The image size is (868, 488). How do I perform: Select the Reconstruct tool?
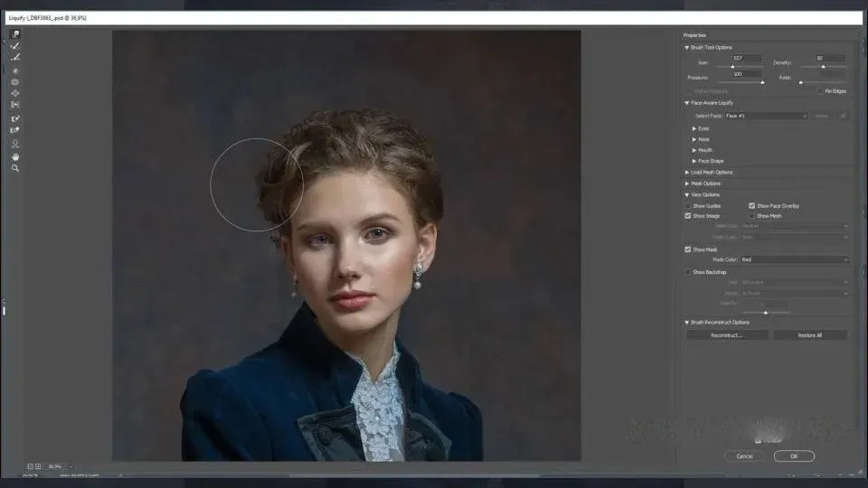tap(15, 46)
